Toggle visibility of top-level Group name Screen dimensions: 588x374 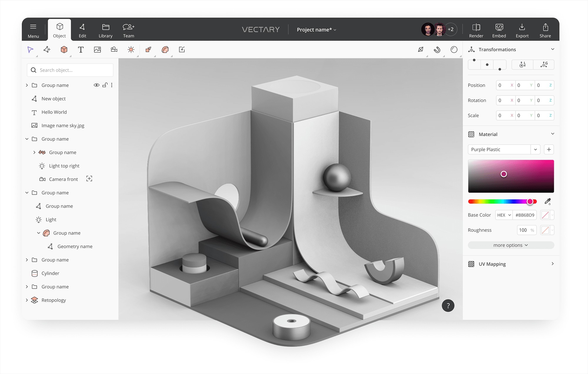point(96,85)
